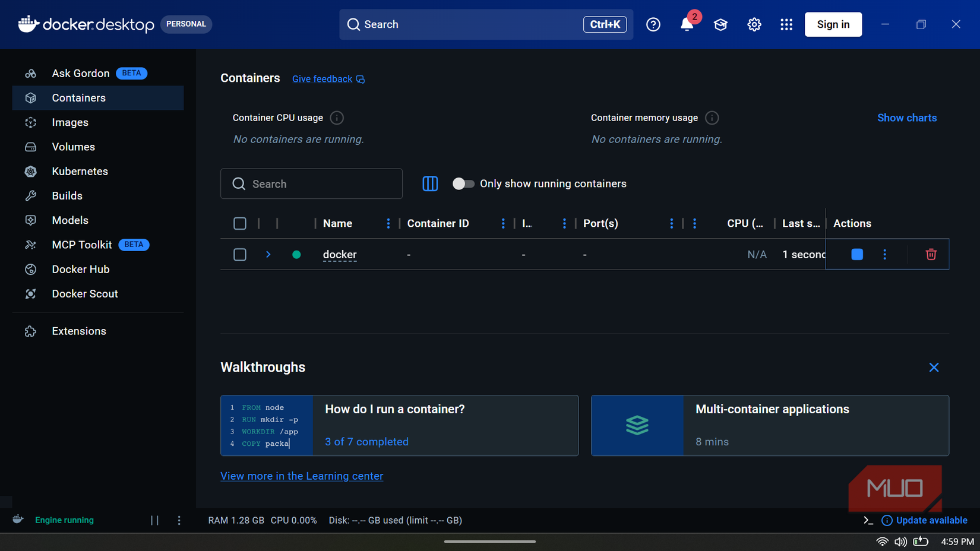Expand the docker container row

268,254
